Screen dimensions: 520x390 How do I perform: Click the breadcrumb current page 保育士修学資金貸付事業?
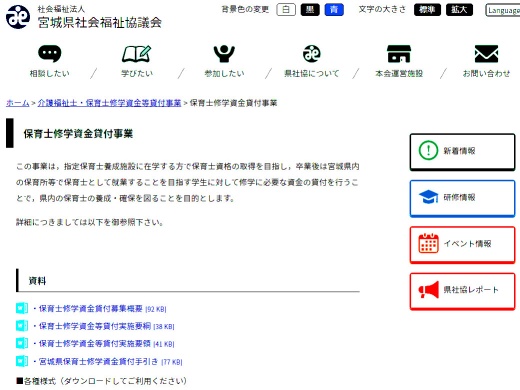(233, 103)
